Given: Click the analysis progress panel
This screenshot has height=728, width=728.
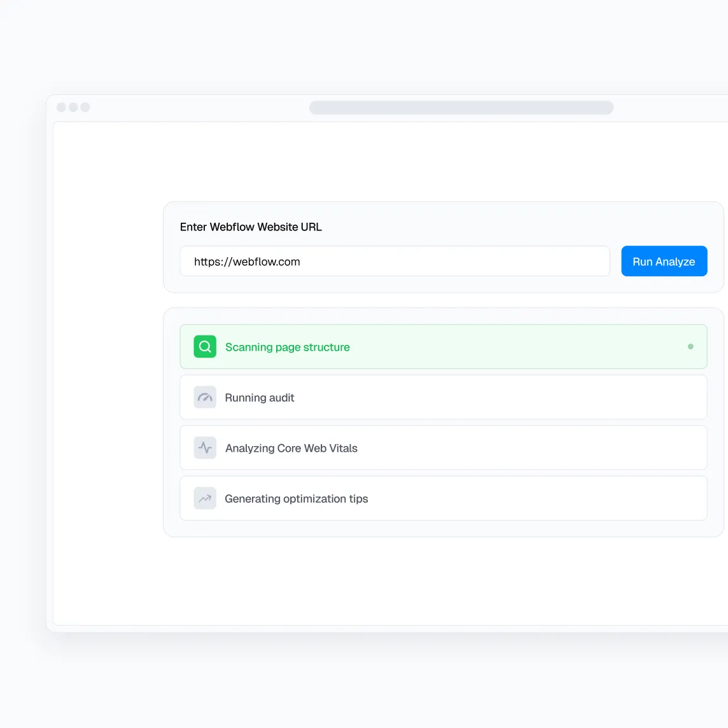Looking at the screenshot, I should 444,421.
